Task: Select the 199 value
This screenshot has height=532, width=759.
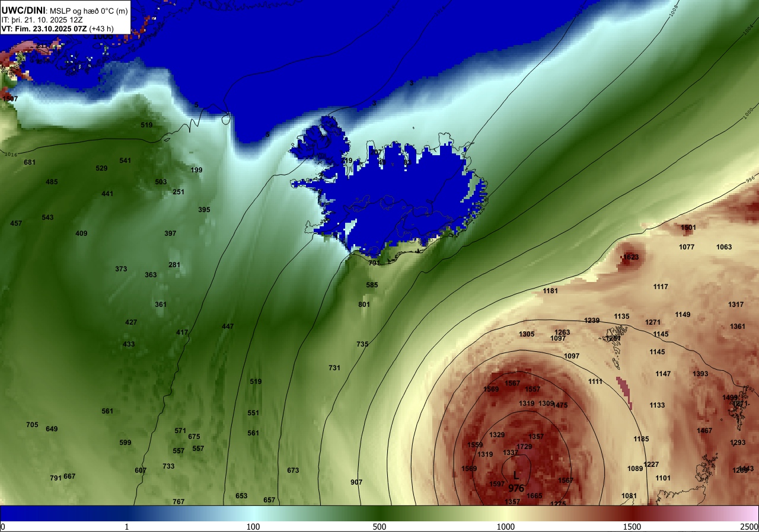Action: coord(196,170)
